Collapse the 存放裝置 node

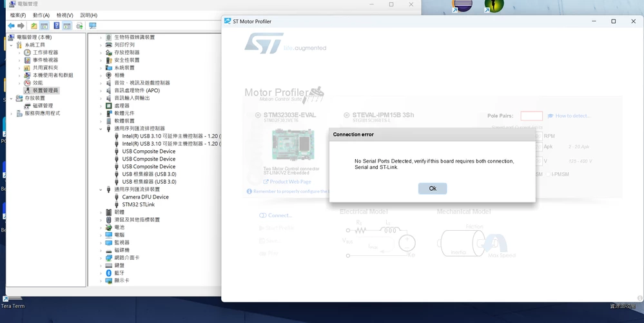(x=11, y=98)
